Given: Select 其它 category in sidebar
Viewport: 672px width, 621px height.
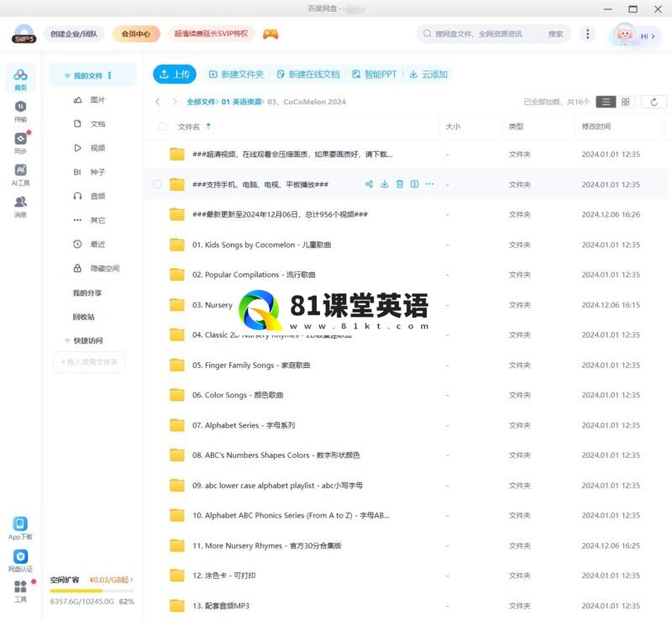Looking at the screenshot, I should pyautogui.click(x=89, y=220).
